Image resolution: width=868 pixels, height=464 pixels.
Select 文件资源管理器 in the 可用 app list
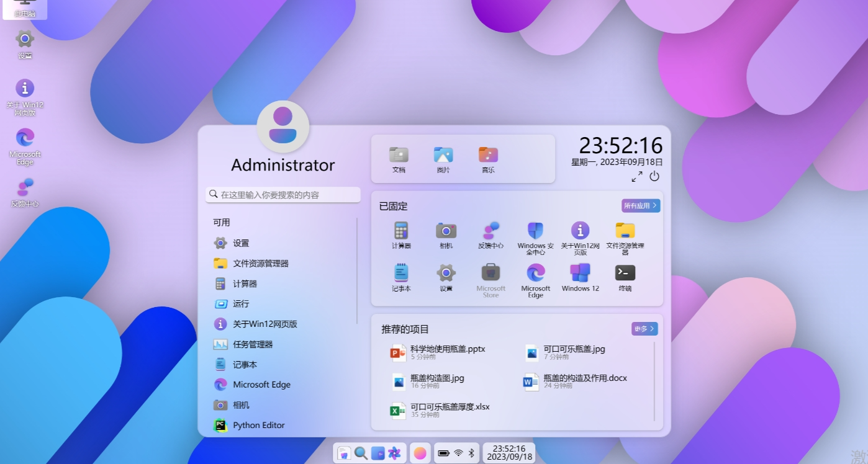(283, 263)
